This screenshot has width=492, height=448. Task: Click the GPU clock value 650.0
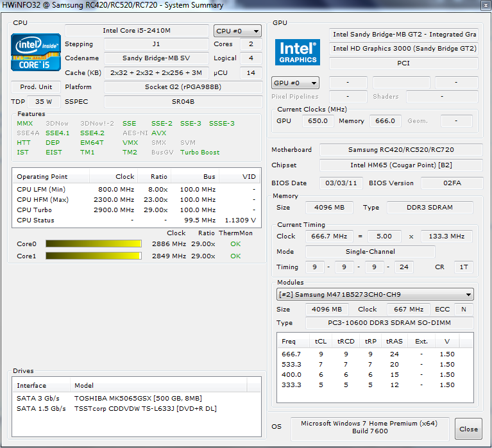[x=318, y=121]
